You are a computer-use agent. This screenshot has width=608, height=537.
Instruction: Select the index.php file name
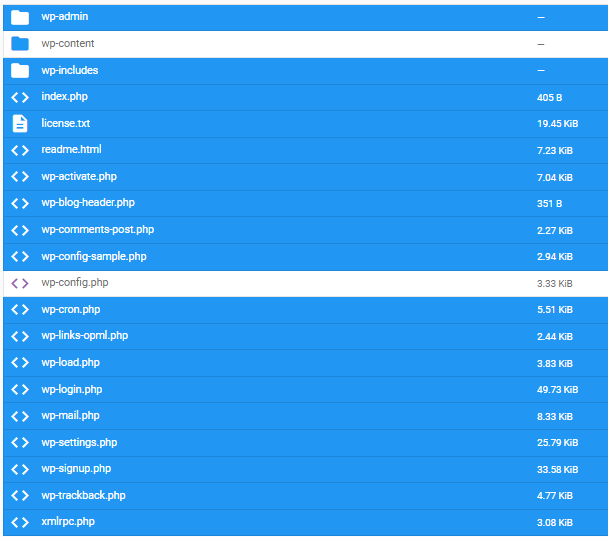tap(65, 97)
